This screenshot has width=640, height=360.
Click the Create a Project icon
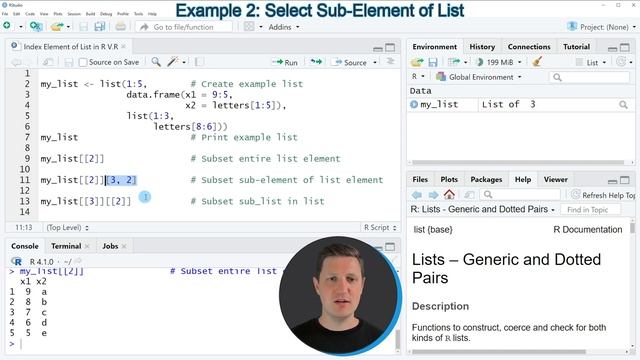[x=36, y=27]
